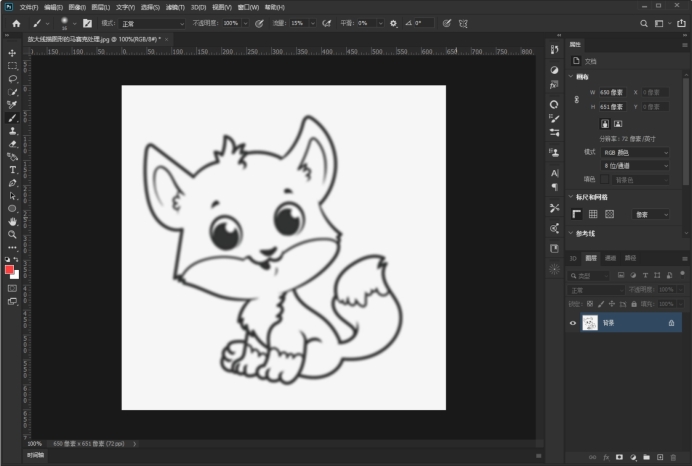Select the Zoom tool in left toolbar
The image size is (692, 466).
click(x=12, y=234)
